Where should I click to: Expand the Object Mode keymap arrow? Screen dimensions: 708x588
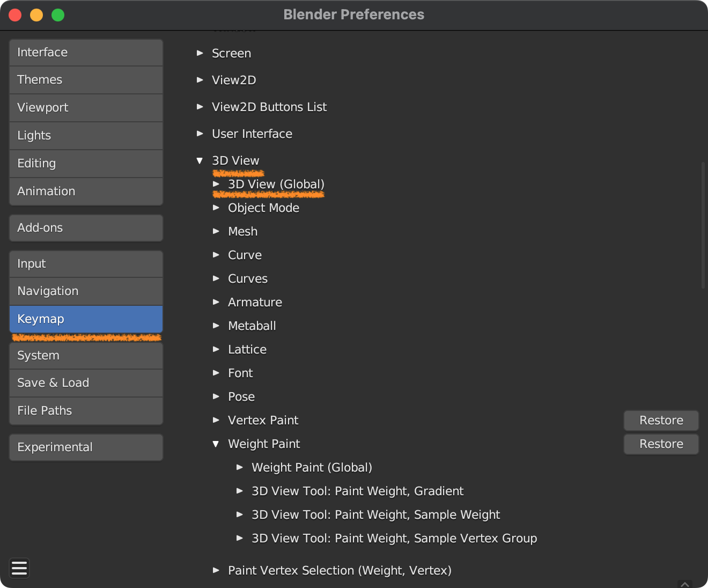coord(216,208)
